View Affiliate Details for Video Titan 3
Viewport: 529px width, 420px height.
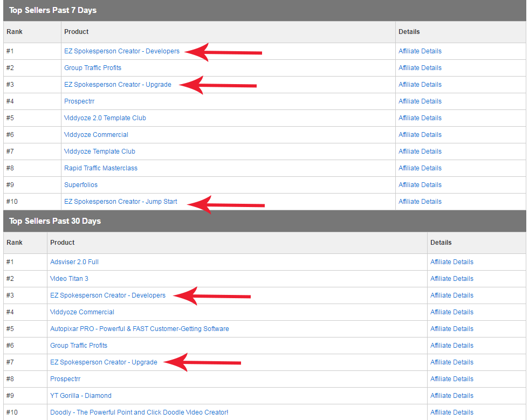click(452, 279)
